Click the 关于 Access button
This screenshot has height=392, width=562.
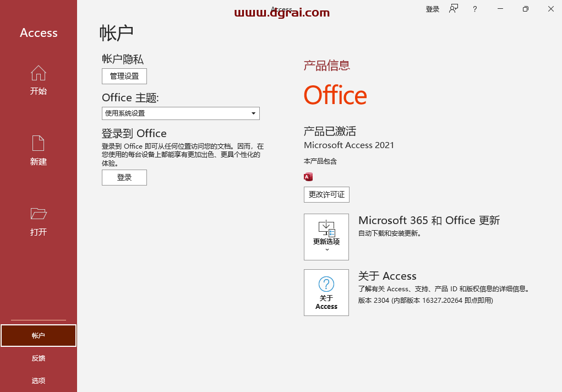coord(326,293)
